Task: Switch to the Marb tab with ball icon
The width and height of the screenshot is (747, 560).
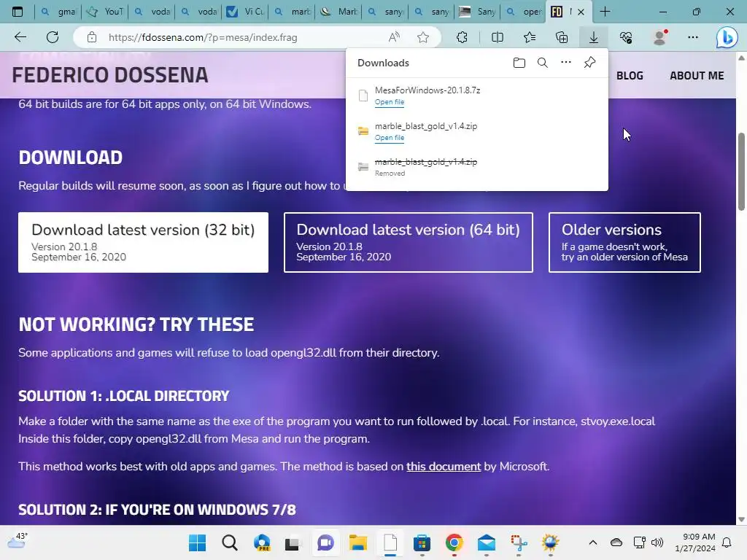Action: [339, 12]
